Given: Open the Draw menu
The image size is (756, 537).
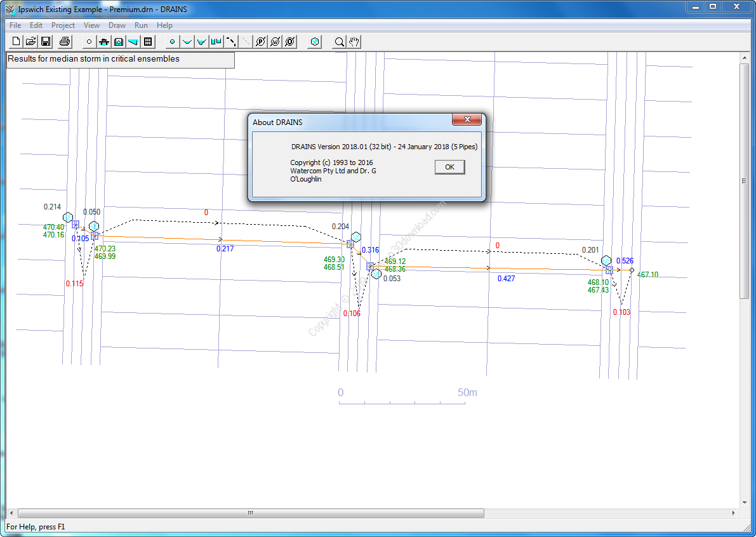Looking at the screenshot, I should coord(117,25).
